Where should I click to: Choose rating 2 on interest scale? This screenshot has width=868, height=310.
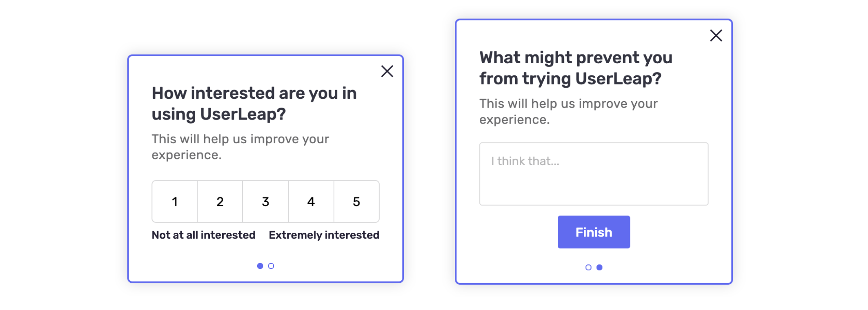(x=220, y=201)
